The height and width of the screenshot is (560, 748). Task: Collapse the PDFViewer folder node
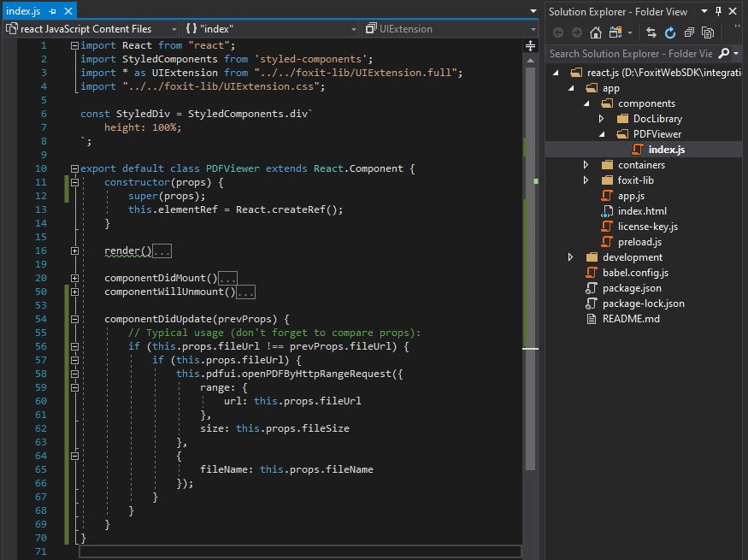(601, 134)
